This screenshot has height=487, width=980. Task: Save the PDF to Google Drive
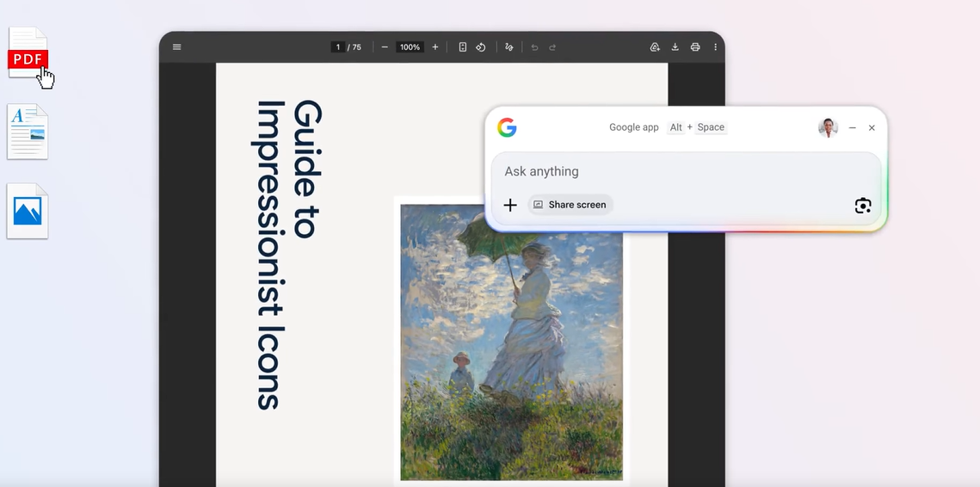pos(655,46)
